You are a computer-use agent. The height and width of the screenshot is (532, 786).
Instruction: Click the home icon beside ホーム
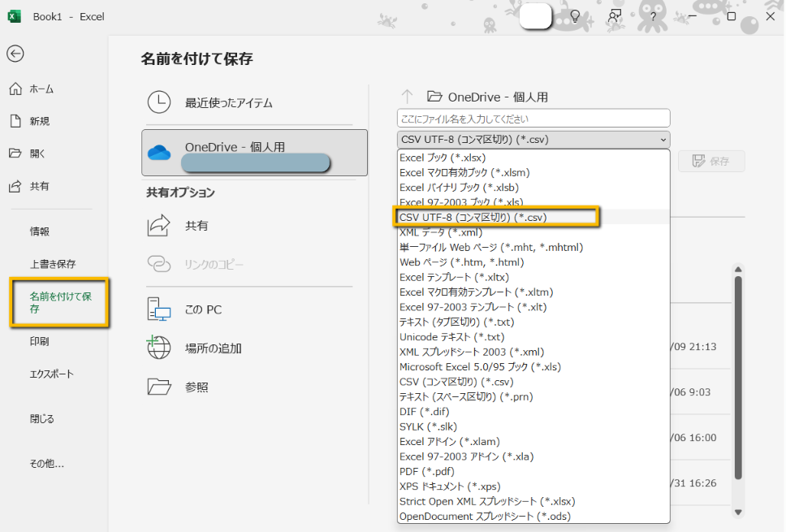coord(15,89)
